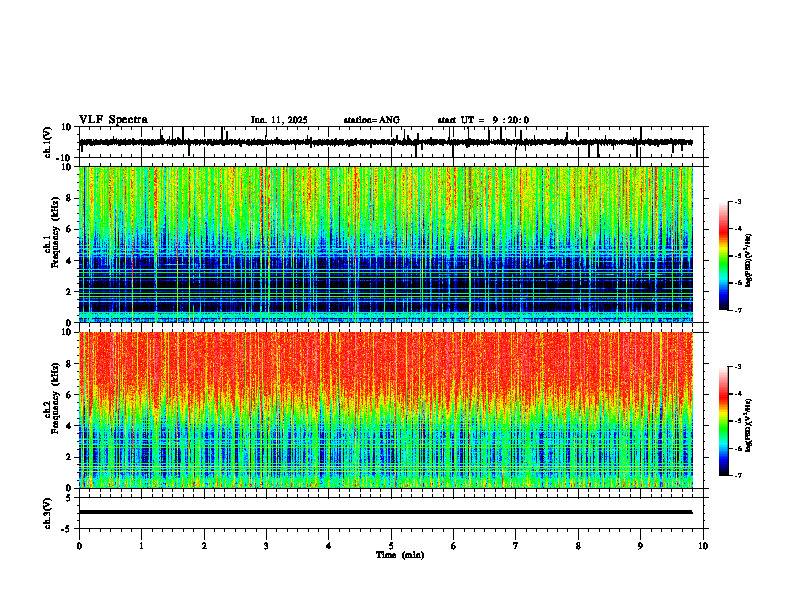The height and width of the screenshot is (612, 792).
Task: Select the date text "Jan. 11, 2025"
Action: (x=279, y=120)
